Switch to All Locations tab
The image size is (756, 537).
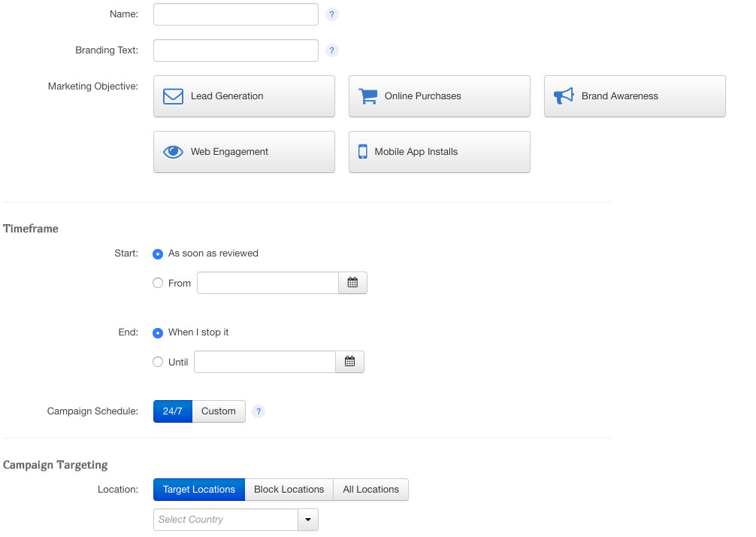point(370,490)
